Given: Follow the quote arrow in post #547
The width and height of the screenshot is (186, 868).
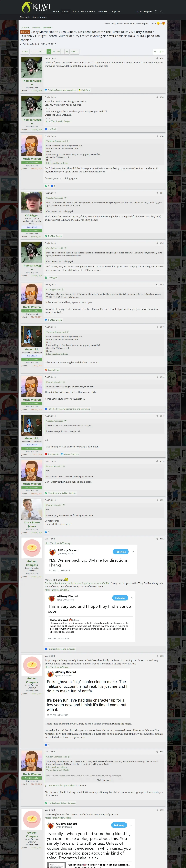Looking at the screenshot, I should click(68, 332).
